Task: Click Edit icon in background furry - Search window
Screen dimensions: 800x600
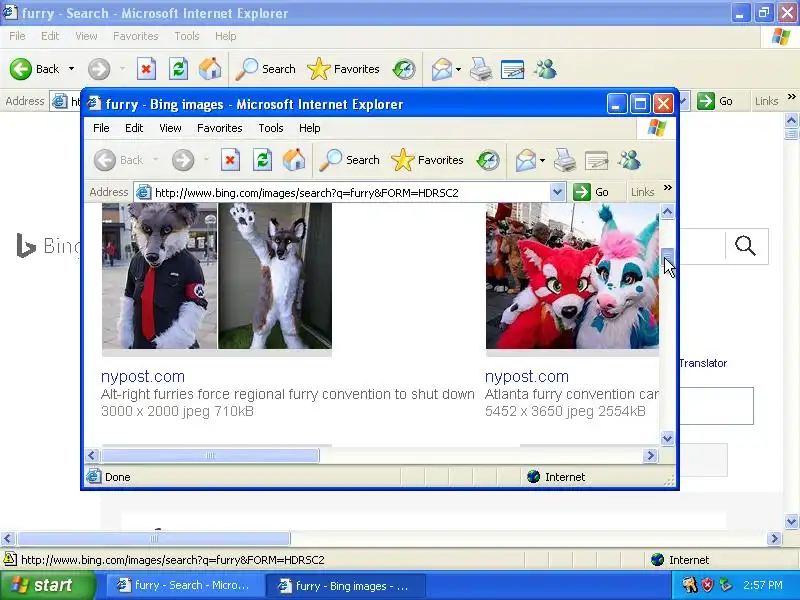Action: (513, 69)
